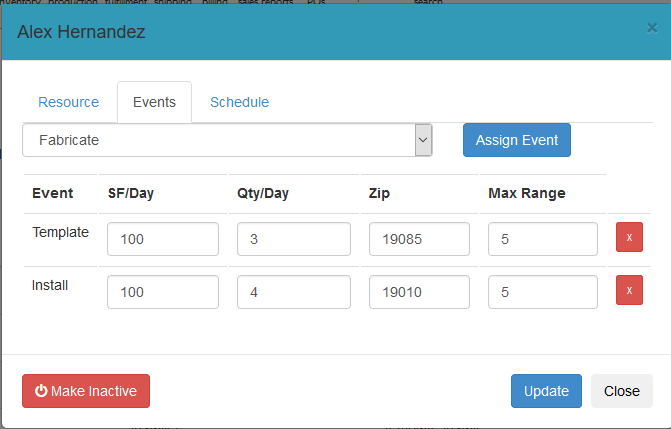Image resolution: width=671 pixels, height=429 pixels.
Task: Edit the Template SF/Day field
Action: pyautogui.click(x=162, y=239)
